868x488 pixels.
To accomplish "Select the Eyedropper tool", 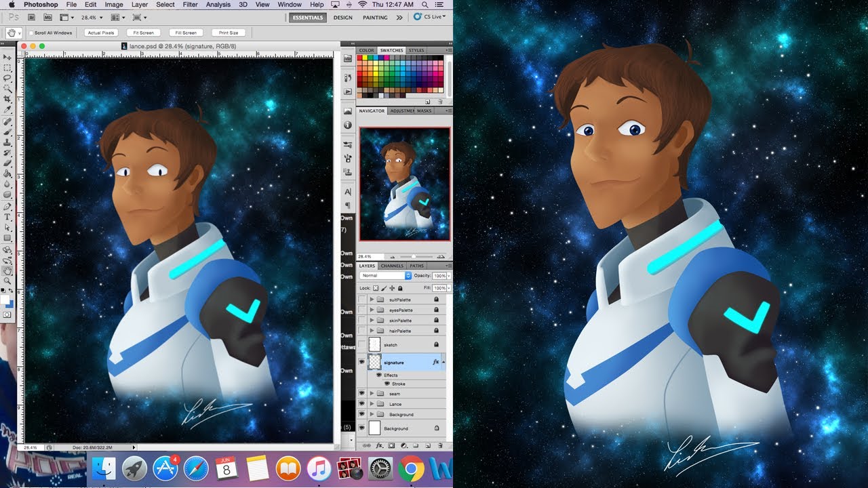I will pos(7,109).
